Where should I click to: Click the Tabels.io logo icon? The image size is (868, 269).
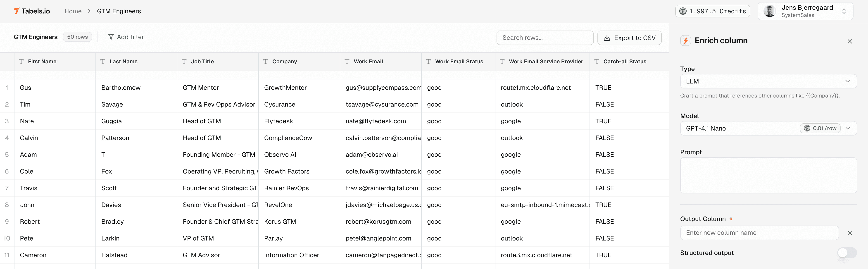[17, 11]
